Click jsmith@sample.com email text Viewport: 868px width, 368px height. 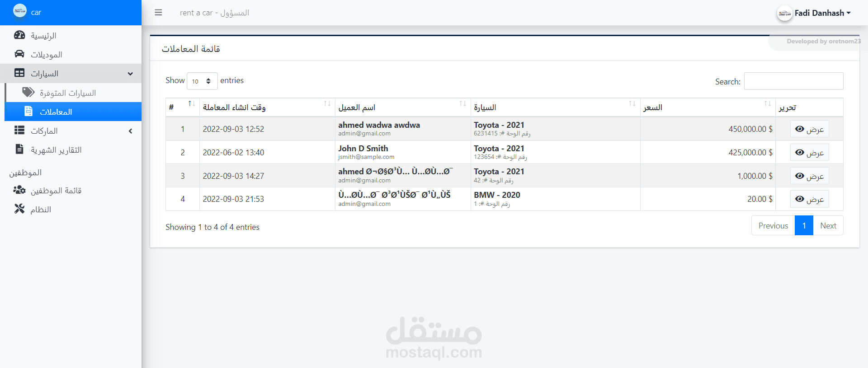pos(366,157)
